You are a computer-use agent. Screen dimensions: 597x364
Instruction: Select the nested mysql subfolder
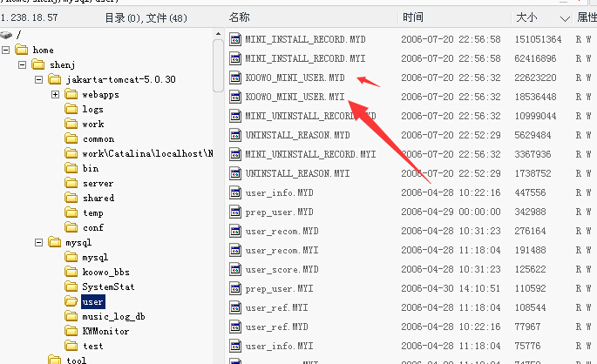(95, 258)
